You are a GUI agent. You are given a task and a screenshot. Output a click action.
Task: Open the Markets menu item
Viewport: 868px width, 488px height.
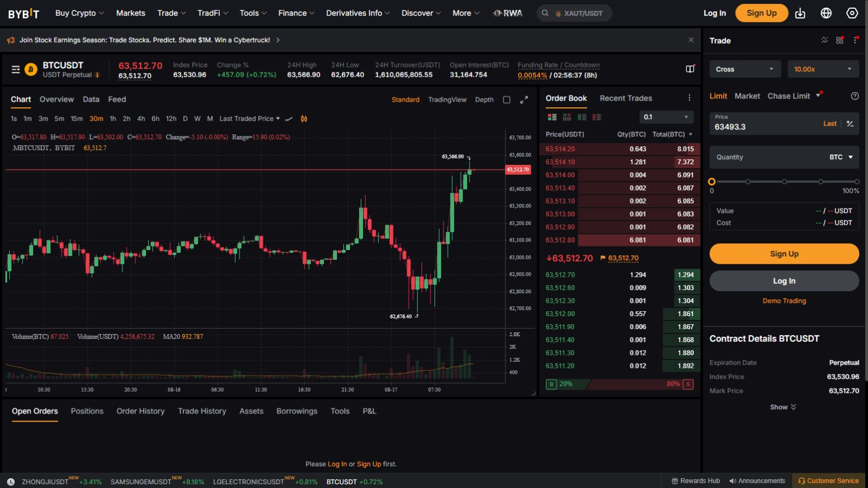(x=131, y=13)
